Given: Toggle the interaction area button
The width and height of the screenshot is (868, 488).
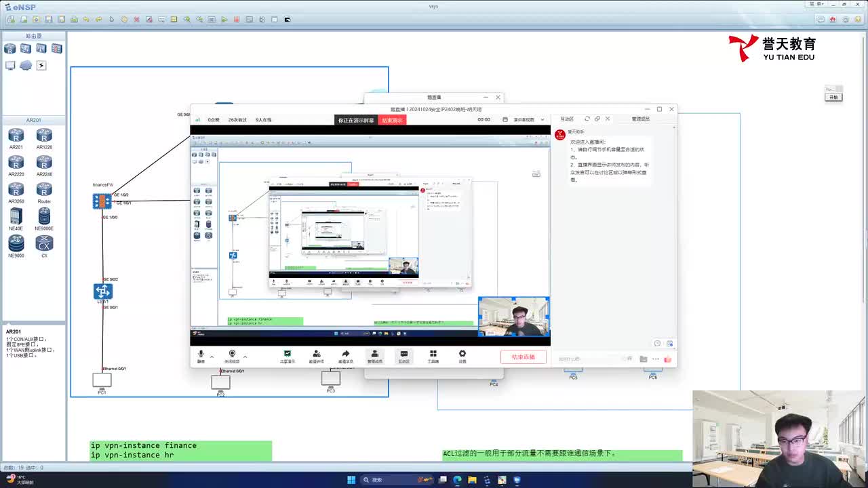Looking at the screenshot, I should click(x=404, y=357).
